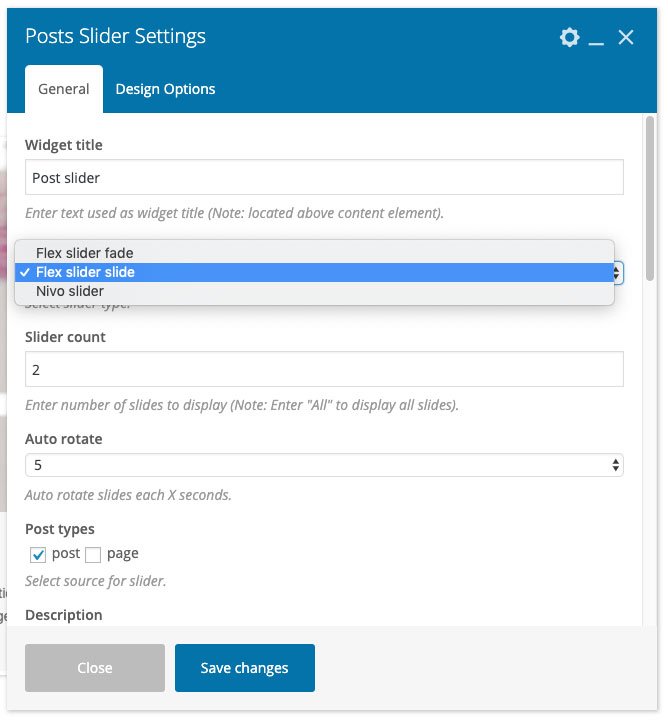Focus the Widget title input field
Screen dimensions: 668x723
point(324,178)
